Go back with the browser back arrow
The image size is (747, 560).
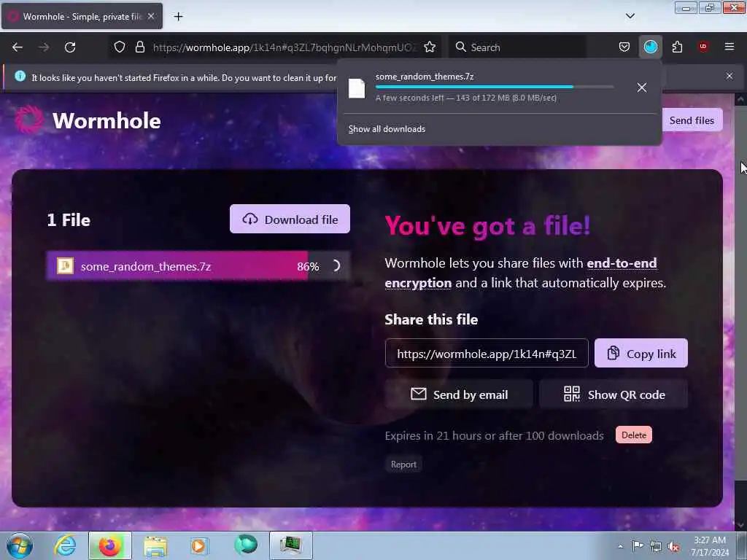click(18, 47)
